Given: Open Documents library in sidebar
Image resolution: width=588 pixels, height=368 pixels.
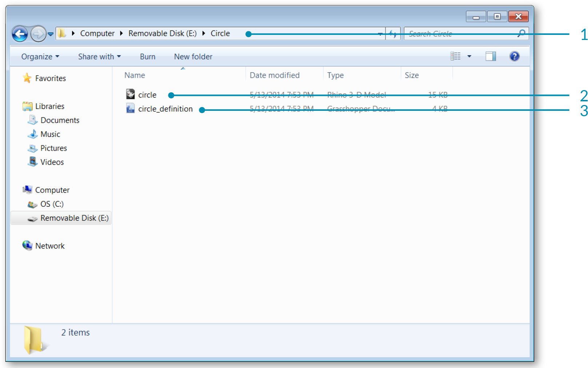Looking at the screenshot, I should 60,120.
